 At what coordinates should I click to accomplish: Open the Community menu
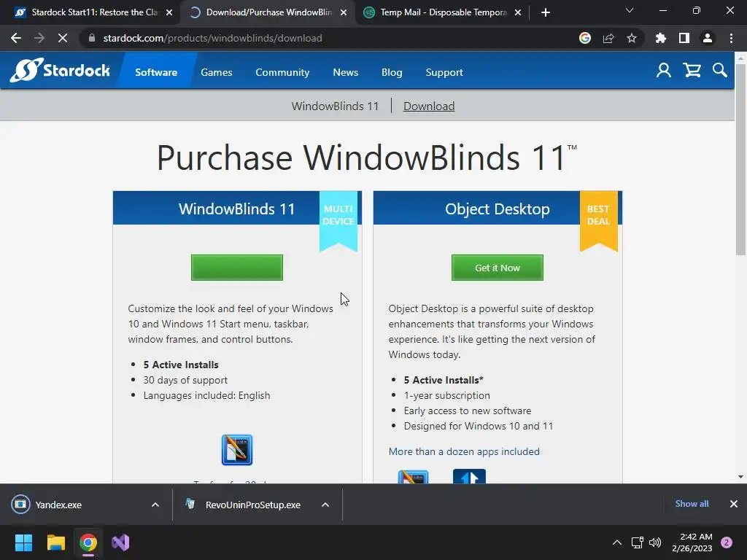(282, 72)
